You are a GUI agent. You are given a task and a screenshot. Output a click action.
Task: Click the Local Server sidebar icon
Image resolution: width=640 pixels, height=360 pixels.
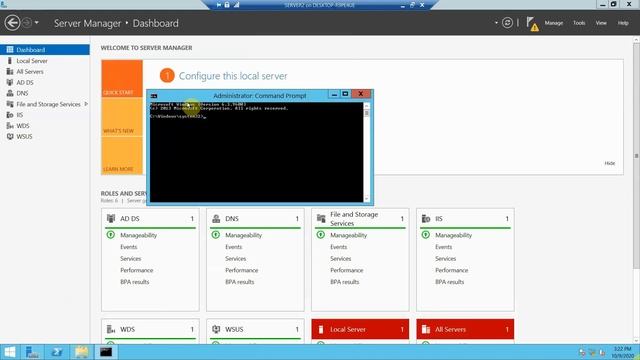pos(10,61)
